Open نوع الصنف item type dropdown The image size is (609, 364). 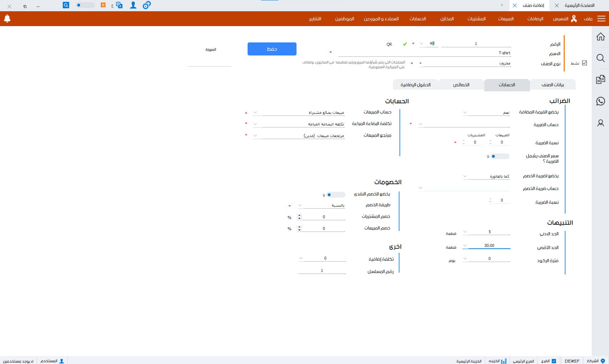(x=420, y=63)
